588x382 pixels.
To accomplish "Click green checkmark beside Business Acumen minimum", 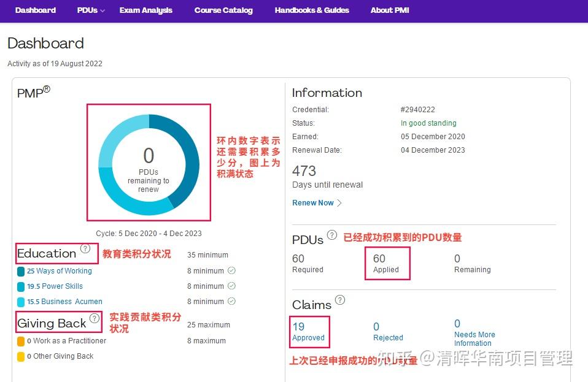I will [231, 301].
